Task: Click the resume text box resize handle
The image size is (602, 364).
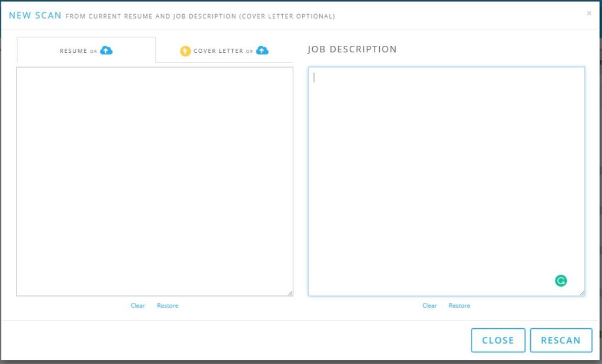Action: (290, 293)
